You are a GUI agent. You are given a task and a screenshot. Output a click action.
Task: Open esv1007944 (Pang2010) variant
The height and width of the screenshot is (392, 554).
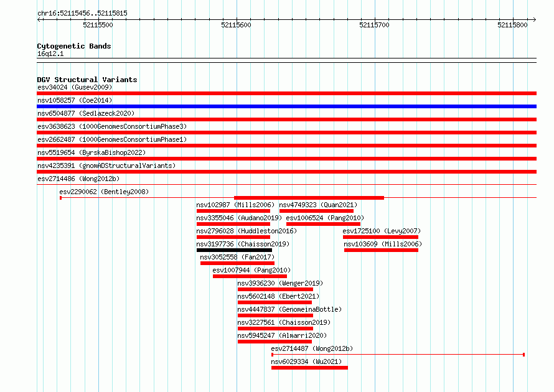pyautogui.click(x=251, y=270)
